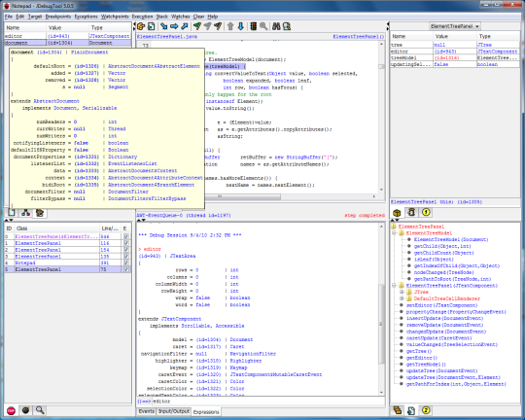
Task: Click AWT-EventQueue-0 thread link
Action: [184, 216]
